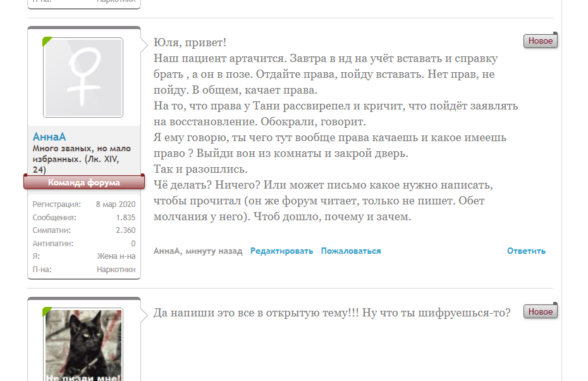Edit the post using Редактировать

[281, 251]
